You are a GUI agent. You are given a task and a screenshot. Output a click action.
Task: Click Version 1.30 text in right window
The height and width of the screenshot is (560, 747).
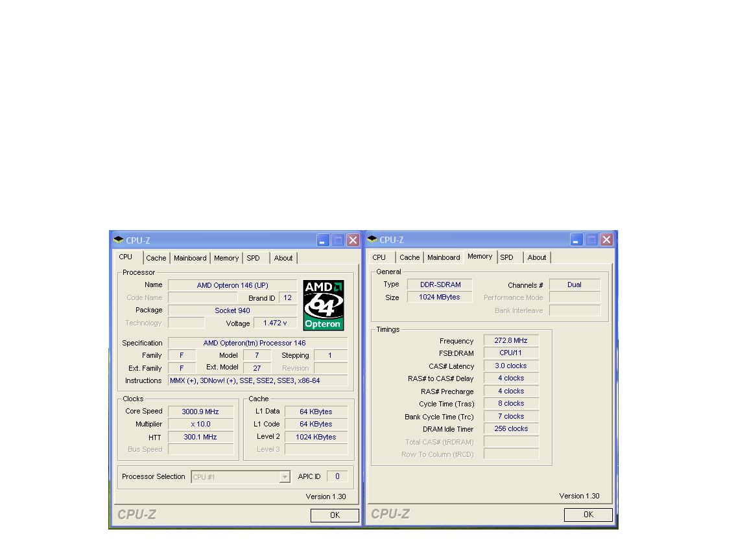click(x=579, y=496)
